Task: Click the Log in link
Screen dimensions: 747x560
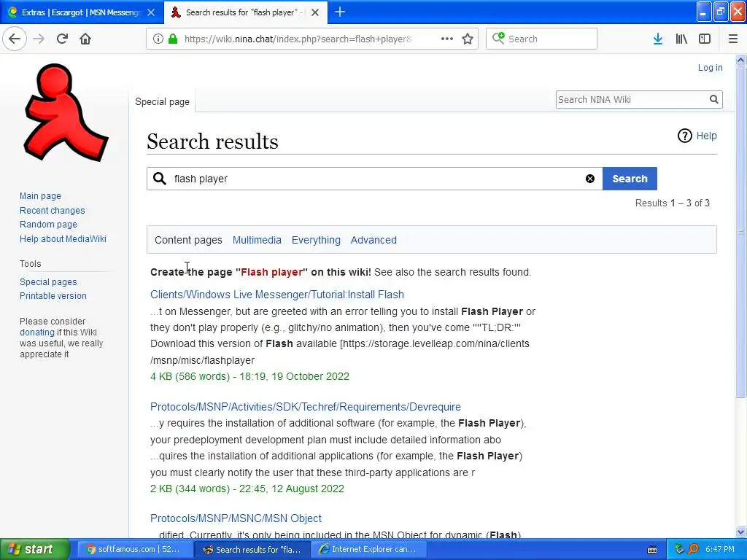Action: click(710, 68)
